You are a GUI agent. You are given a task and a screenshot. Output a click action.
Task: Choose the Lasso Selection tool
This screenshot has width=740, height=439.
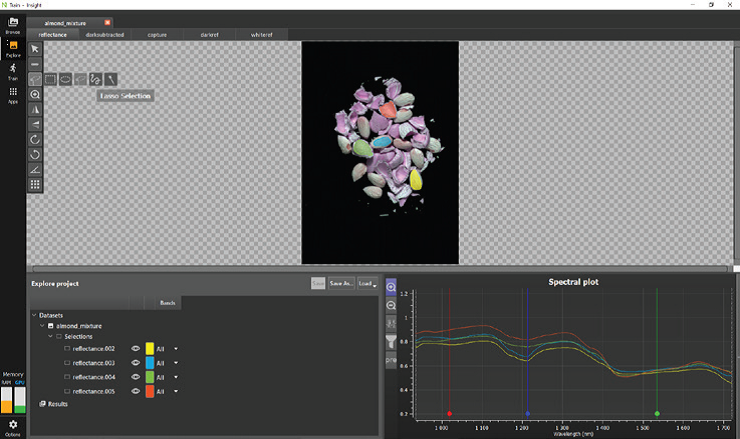(x=95, y=78)
